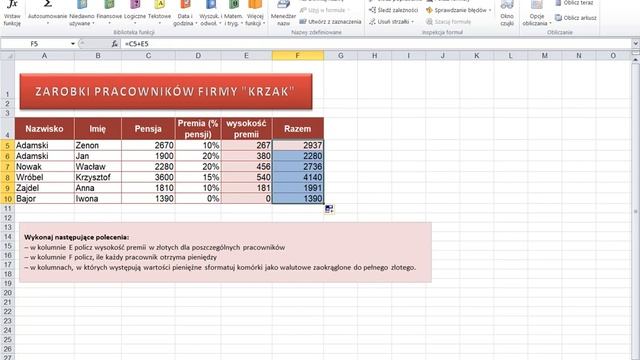640x360 pixels.
Task: Select row 10 header
Action: click(x=7, y=199)
